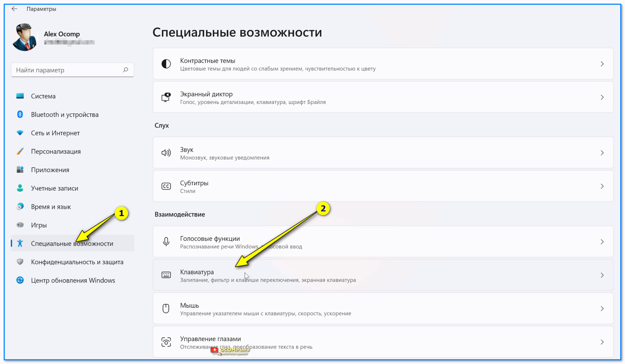Open Субтитры settings
This screenshot has height=364, width=625.
click(383, 186)
